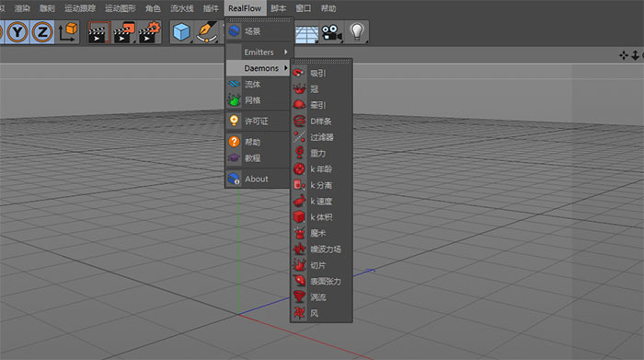644x360 pixels.
Task: Click the render to picture viewer icon
Action: pos(124,32)
